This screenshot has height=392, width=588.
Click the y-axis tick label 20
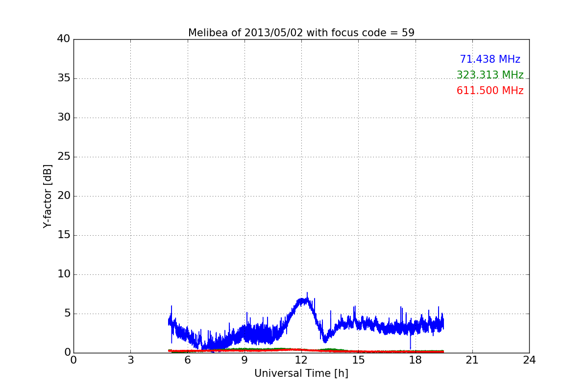click(x=64, y=196)
